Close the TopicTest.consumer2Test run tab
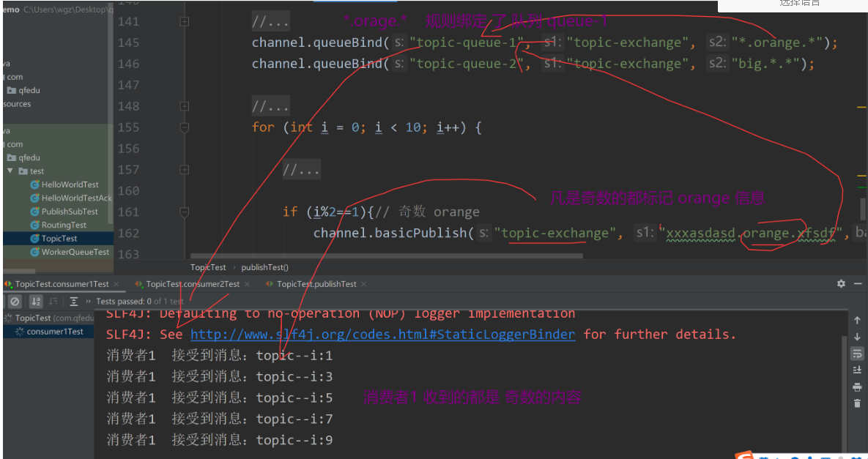Image resolution: width=868 pixels, height=459 pixels. [247, 284]
